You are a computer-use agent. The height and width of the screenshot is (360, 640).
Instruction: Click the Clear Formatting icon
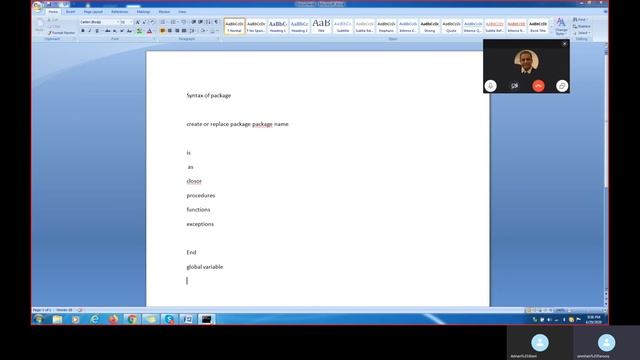[153, 22]
